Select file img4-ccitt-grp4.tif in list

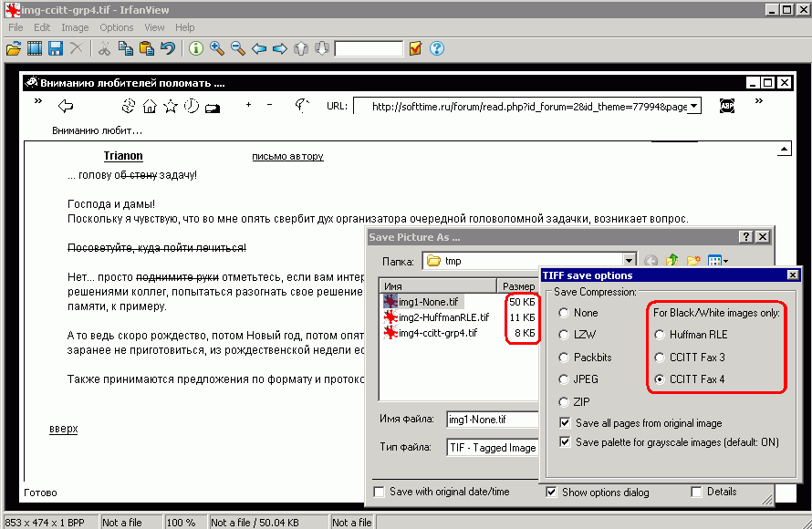pos(431,332)
